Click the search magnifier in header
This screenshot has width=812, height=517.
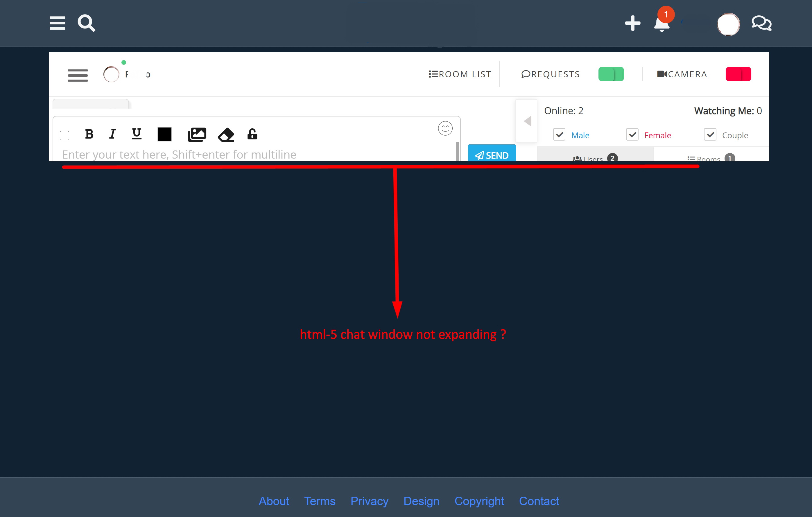86,23
